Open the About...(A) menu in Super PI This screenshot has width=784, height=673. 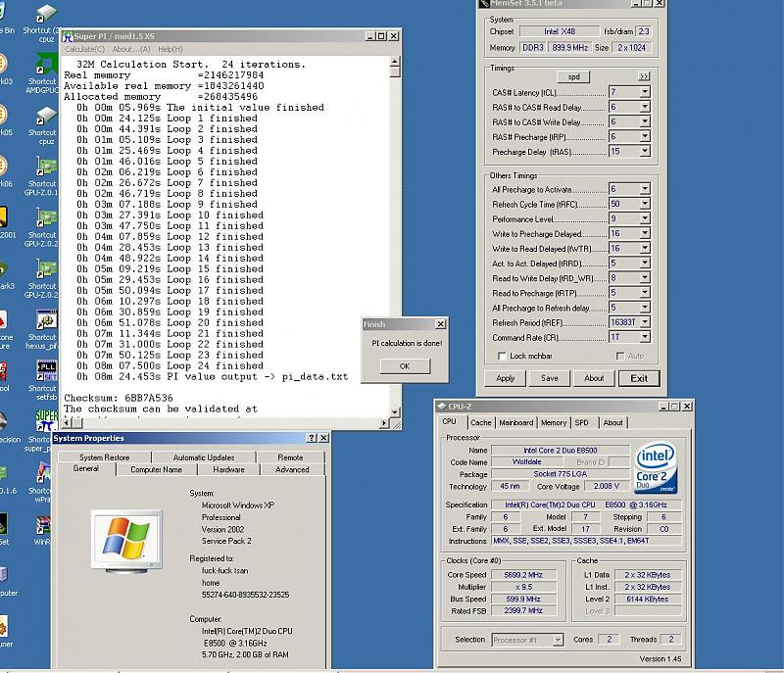coord(131,49)
